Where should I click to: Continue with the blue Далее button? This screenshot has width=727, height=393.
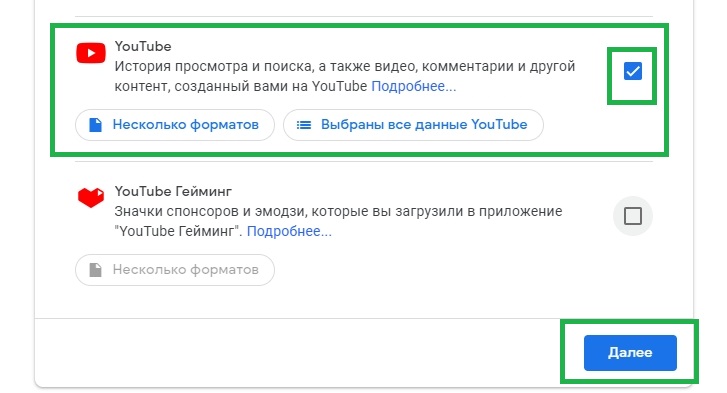tap(630, 353)
